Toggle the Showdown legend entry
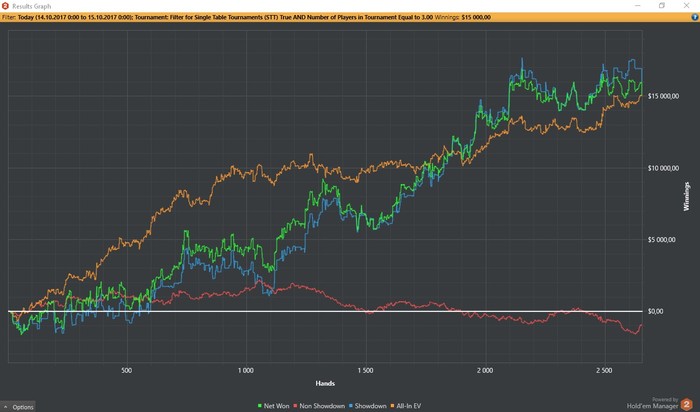 [368, 406]
